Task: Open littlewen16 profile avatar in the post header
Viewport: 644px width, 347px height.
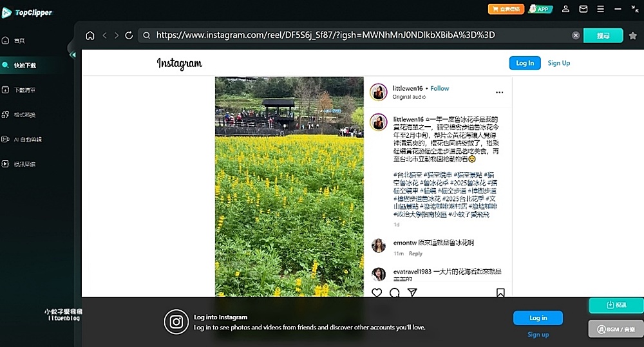Action: 378,92
